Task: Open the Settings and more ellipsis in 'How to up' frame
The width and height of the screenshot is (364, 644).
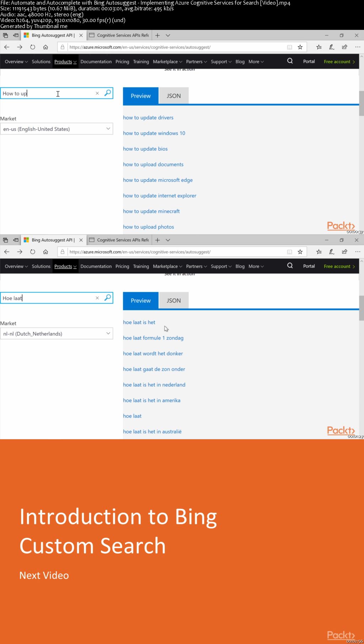Action: tap(358, 47)
